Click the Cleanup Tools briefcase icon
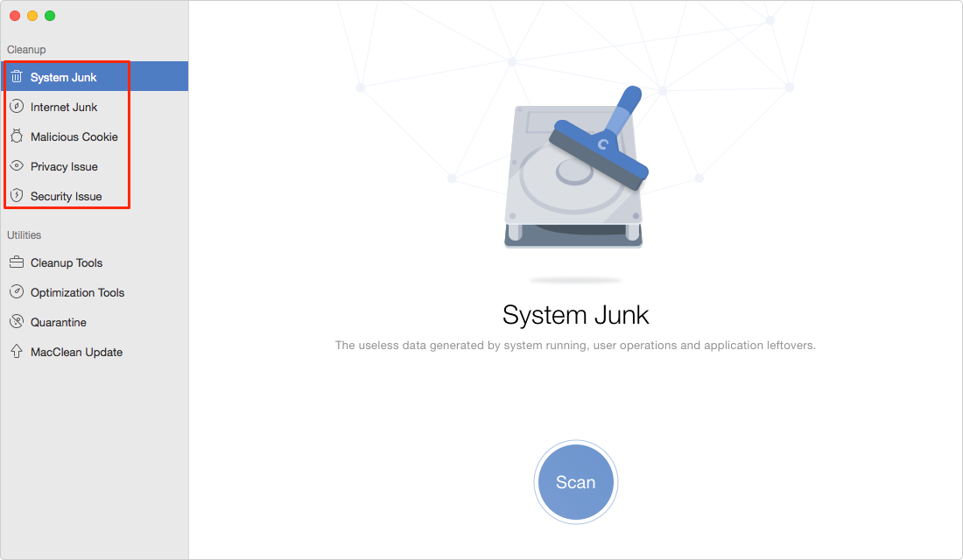 pos(17,262)
